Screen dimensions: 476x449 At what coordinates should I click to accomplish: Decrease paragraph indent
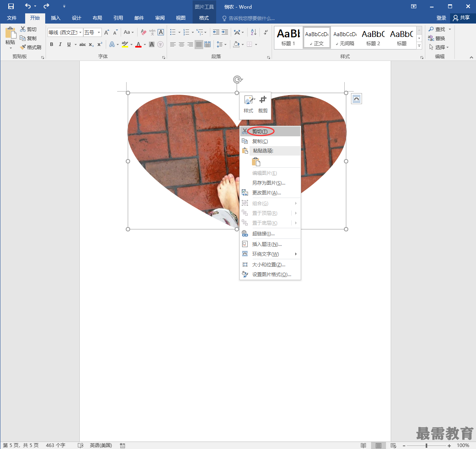tap(216, 32)
